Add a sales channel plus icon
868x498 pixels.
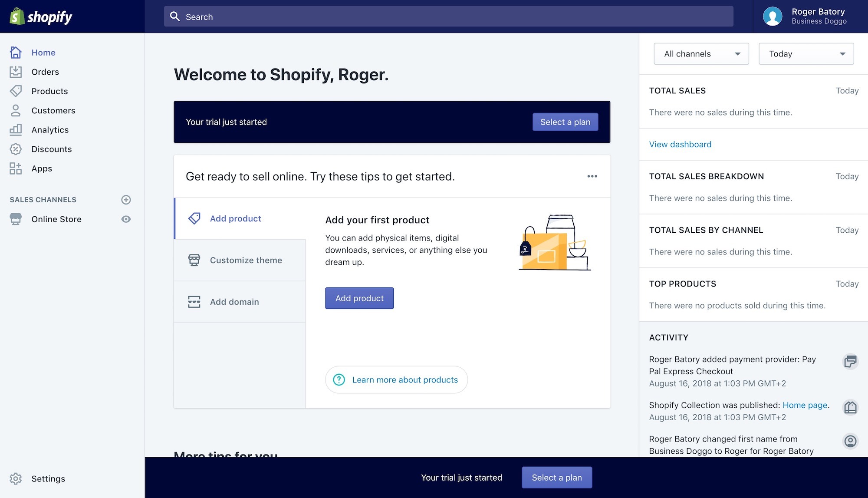[x=126, y=200]
